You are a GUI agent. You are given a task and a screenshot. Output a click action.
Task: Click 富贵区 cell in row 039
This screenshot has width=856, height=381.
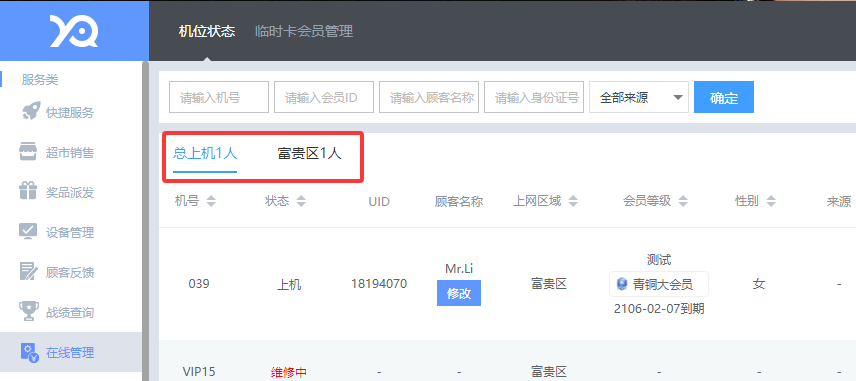point(549,284)
